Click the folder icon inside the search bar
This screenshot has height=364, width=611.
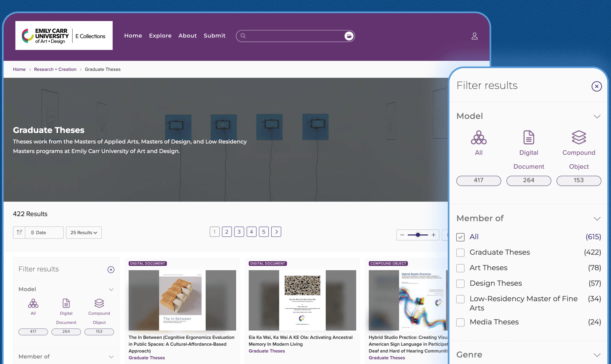click(x=349, y=36)
